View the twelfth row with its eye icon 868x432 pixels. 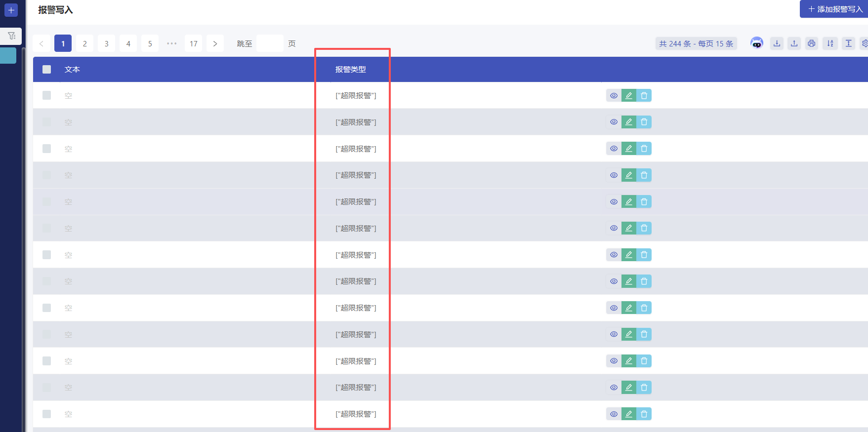click(x=614, y=388)
